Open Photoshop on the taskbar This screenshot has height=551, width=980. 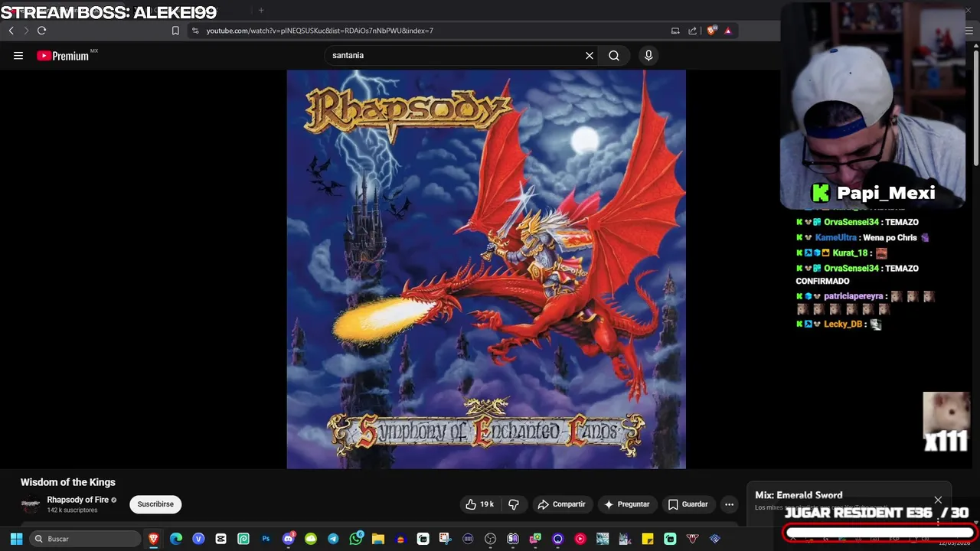[266, 539]
